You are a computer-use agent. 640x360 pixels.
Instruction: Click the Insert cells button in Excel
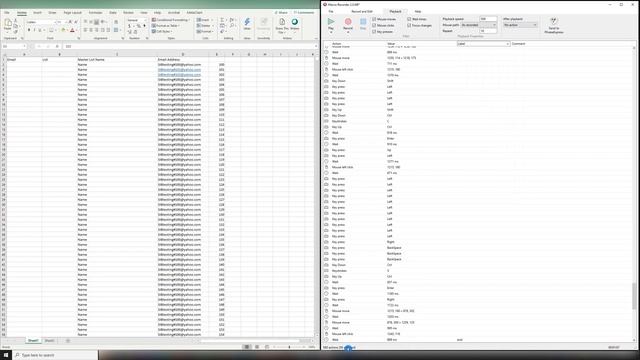click(204, 20)
